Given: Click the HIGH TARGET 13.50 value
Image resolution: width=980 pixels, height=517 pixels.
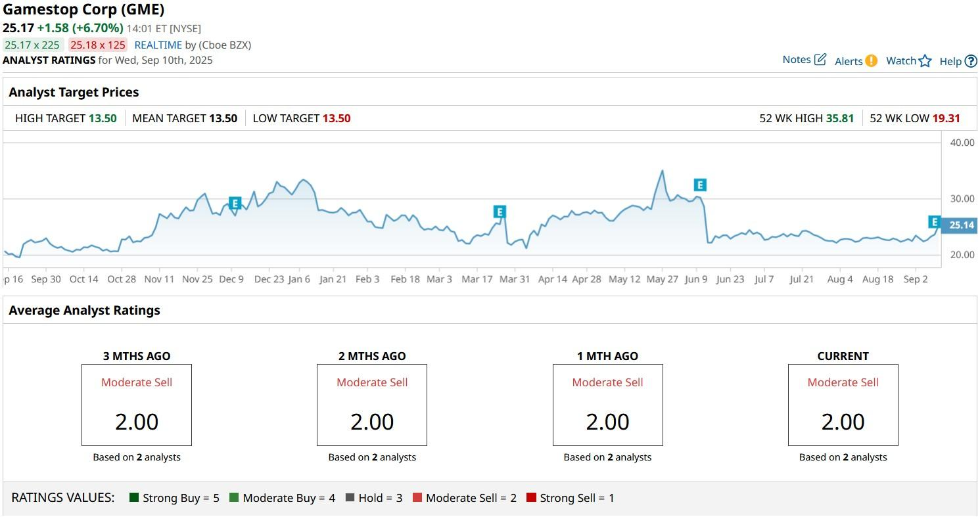Looking at the screenshot, I should (x=104, y=118).
